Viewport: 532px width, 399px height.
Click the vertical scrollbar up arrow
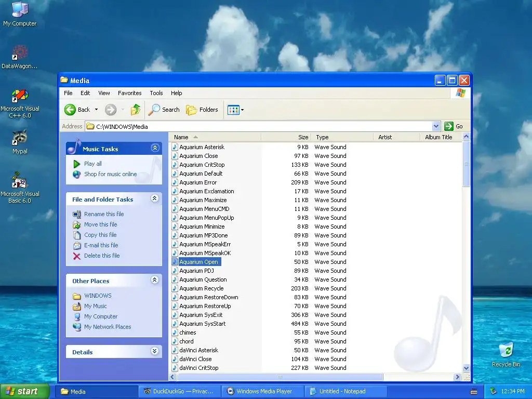(466, 137)
